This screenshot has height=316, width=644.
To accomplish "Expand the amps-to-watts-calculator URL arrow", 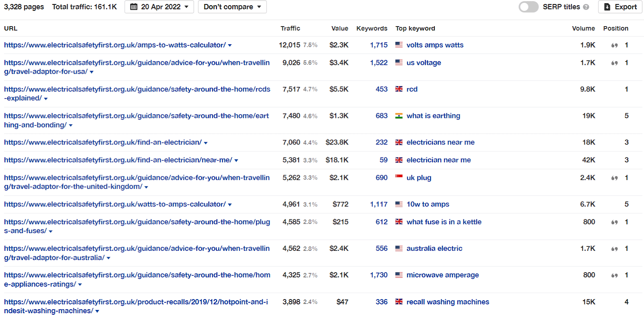I will [x=230, y=45].
